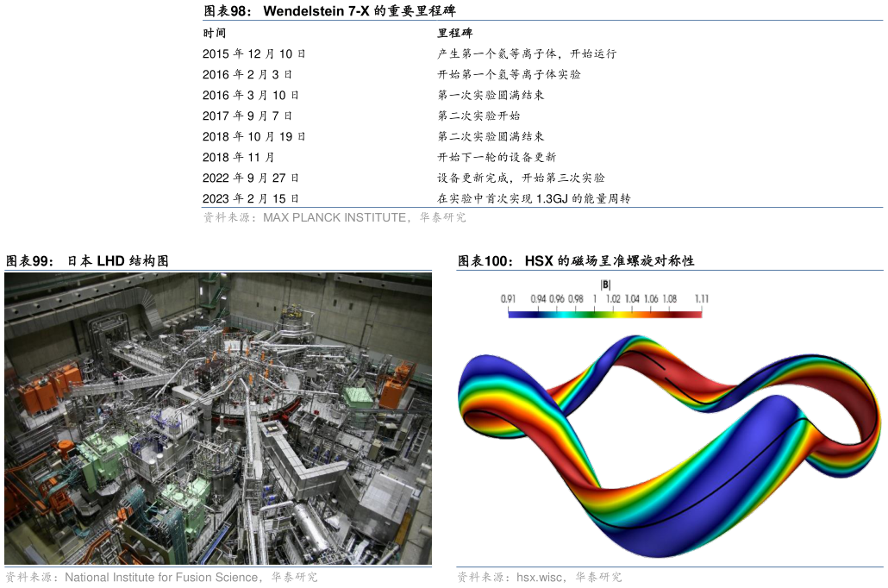Image resolution: width=888 pixels, height=588 pixels.
Task: Pick the blue end of the color bar
Action: pyautogui.click(x=515, y=314)
